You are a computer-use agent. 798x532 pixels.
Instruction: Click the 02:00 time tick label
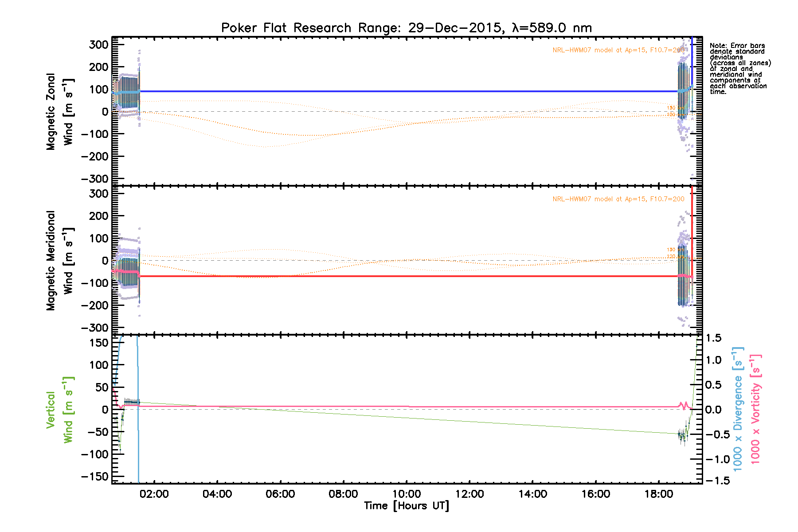coord(154,494)
